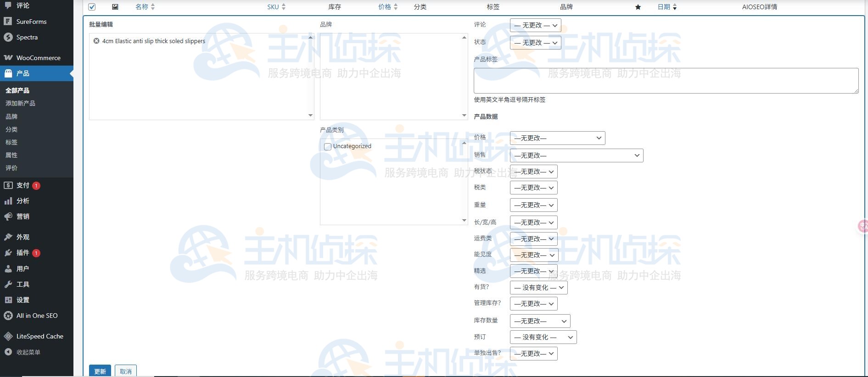Click the LiteSpeed Cache icon
Viewport: 868px width, 377px height.
(8, 336)
